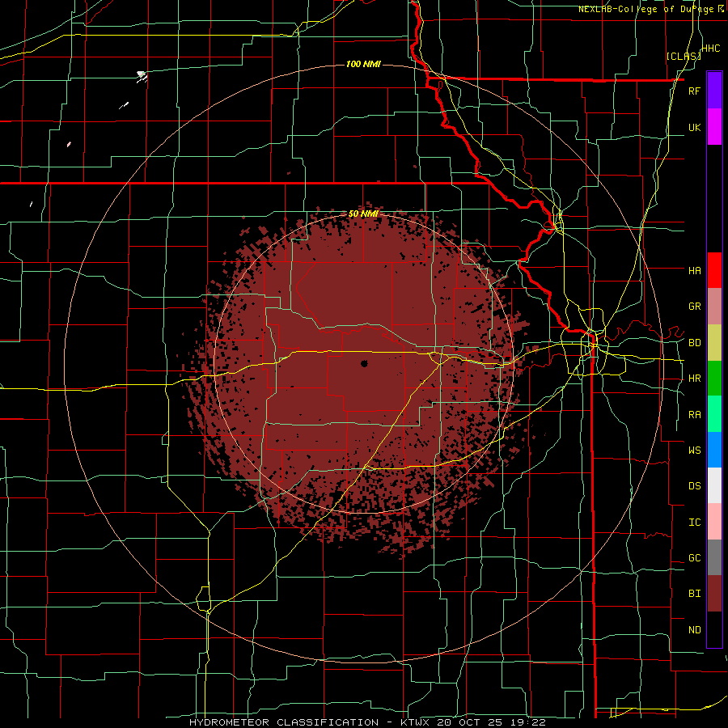Click the UK legend label
This screenshot has height=728, width=728.
click(x=694, y=127)
